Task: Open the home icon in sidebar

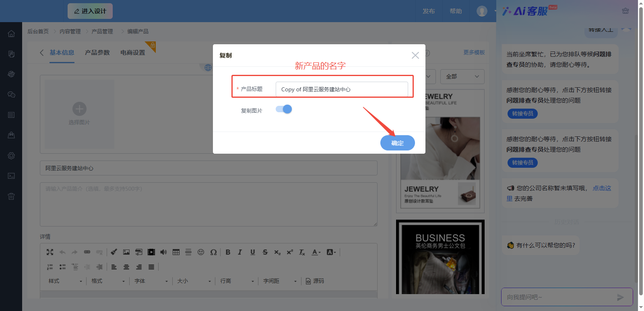Action: point(11,34)
